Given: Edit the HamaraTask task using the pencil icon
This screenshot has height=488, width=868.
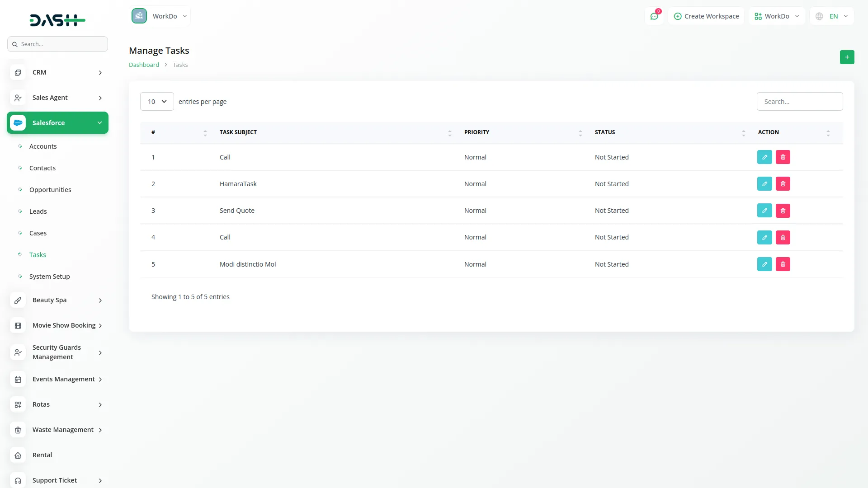Looking at the screenshot, I should coord(764,183).
